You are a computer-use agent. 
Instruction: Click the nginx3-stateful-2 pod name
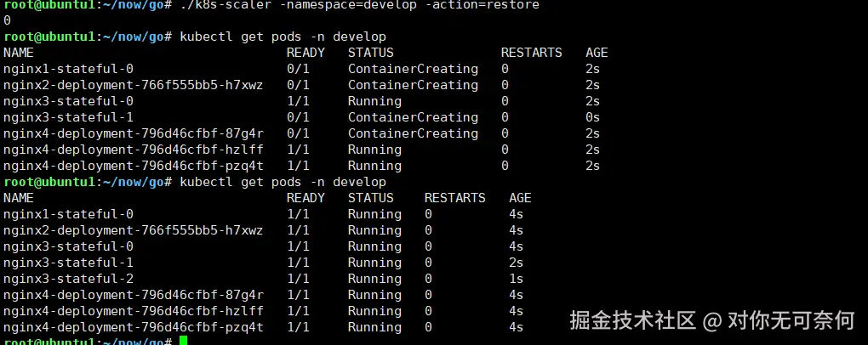(68, 279)
